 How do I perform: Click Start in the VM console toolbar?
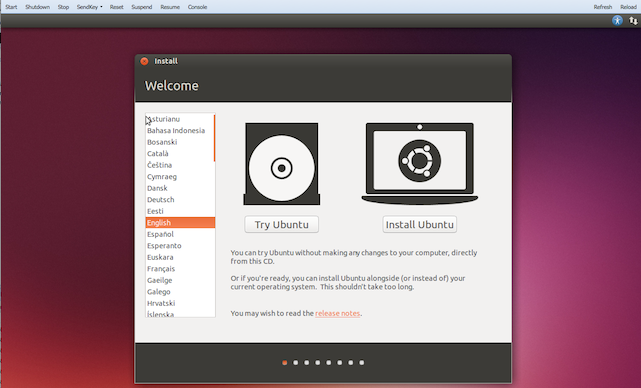(11, 7)
